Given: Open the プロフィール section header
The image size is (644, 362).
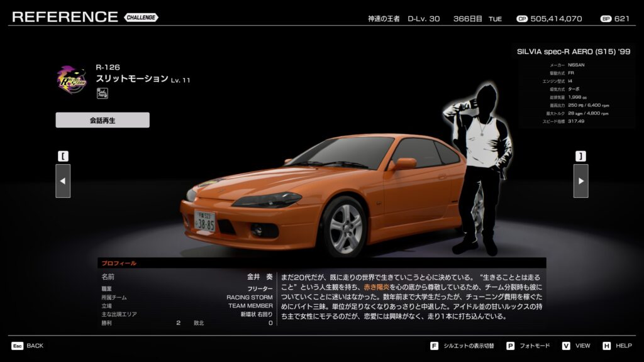Looking at the screenshot, I should [x=119, y=263].
